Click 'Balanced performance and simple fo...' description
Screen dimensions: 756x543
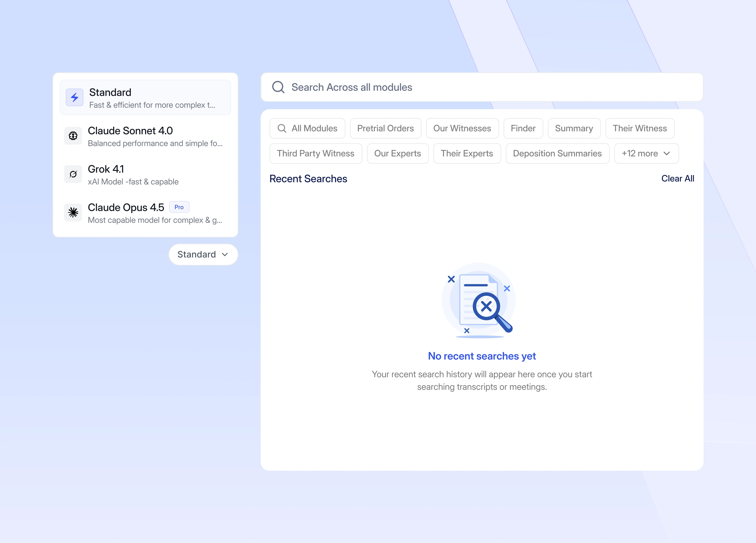coord(155,143)
